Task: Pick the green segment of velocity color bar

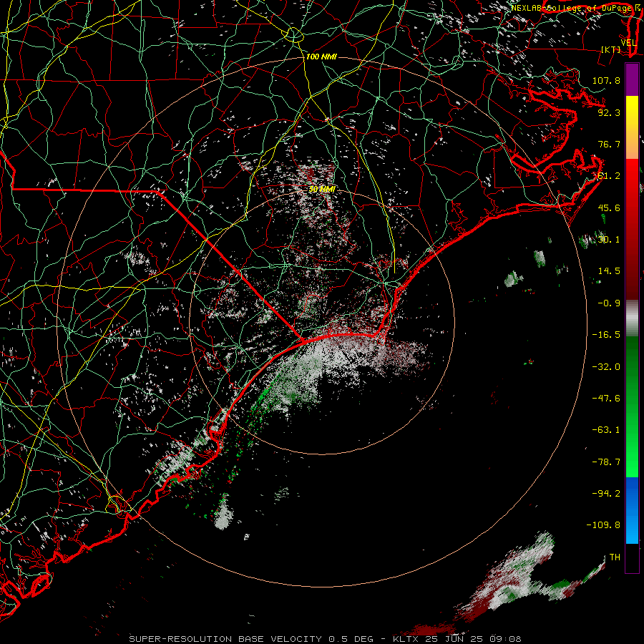Action: 632,406
